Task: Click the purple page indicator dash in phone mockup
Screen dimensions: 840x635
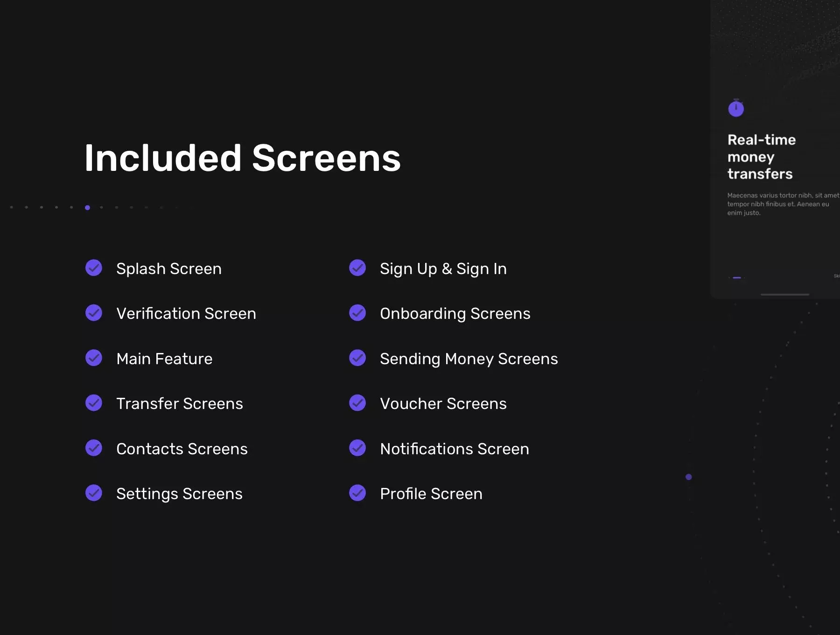Action: (737, 278)
